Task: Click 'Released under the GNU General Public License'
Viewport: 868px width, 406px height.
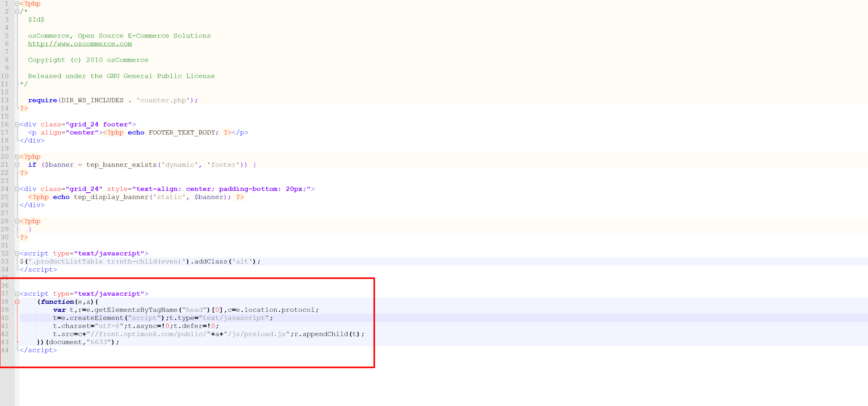Action: coord(121,76)
